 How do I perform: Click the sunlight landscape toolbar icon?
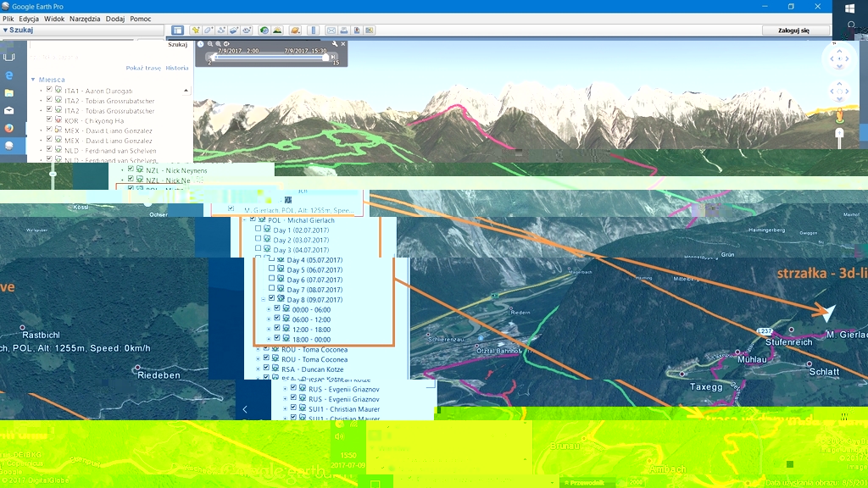(x=277, y=30)
